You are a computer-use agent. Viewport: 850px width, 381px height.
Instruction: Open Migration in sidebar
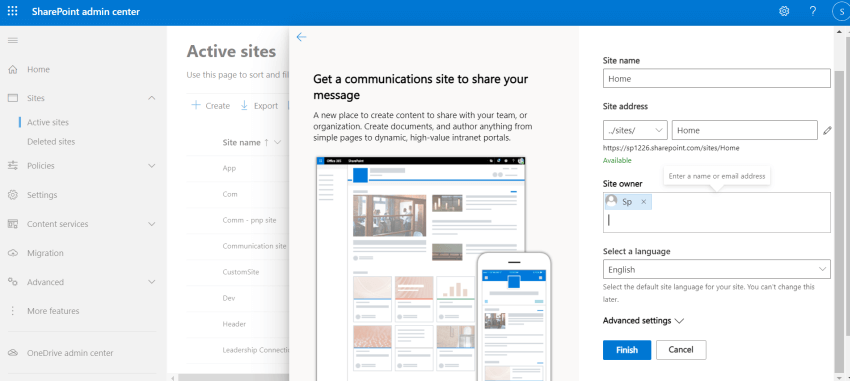[45, 253]
